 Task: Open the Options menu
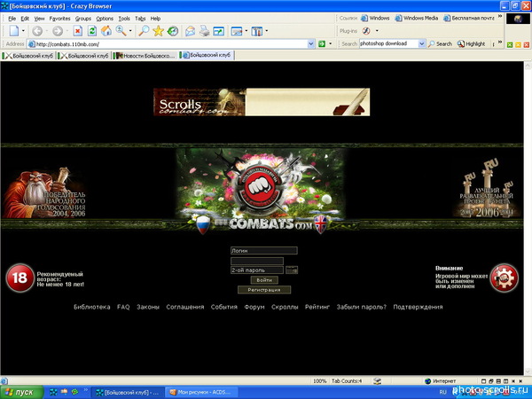pos(105,19)
